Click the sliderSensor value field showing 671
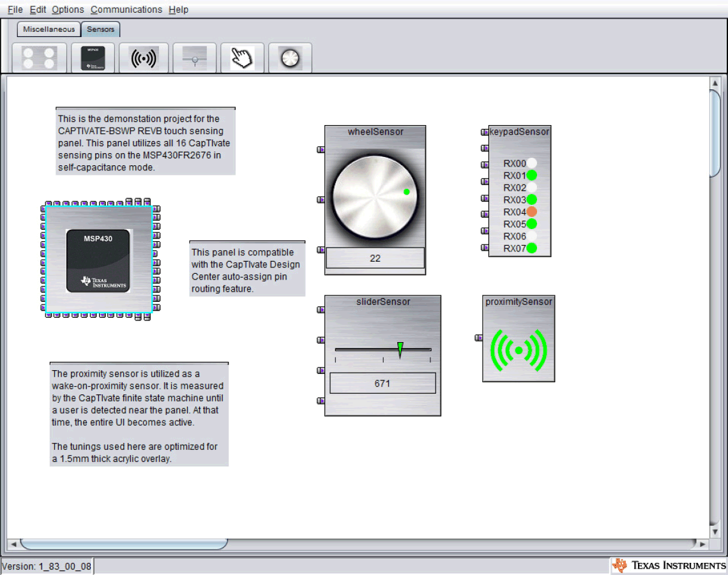 click(383, 384)
